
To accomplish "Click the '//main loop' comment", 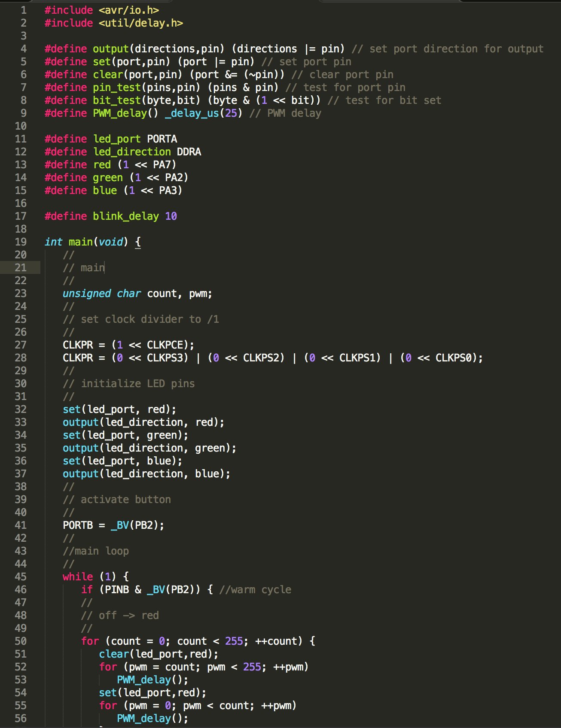I will click(x=96, y=551).
